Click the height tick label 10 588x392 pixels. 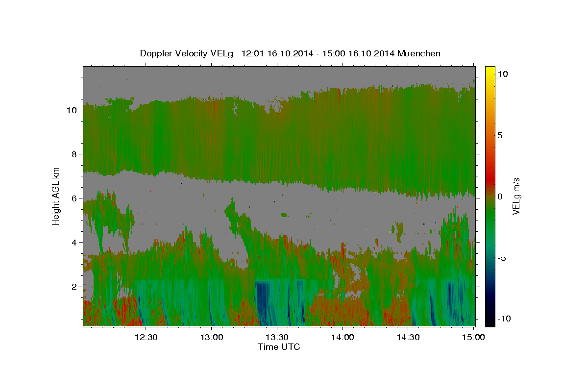coord(72,110)
